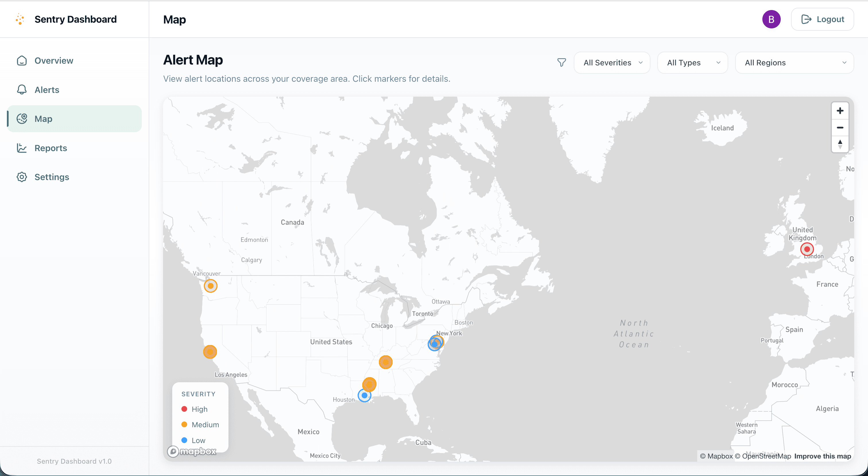Select Map in the navigation menu
The image size is (868, 476).
pyautogui.click(x=43, y=118)
